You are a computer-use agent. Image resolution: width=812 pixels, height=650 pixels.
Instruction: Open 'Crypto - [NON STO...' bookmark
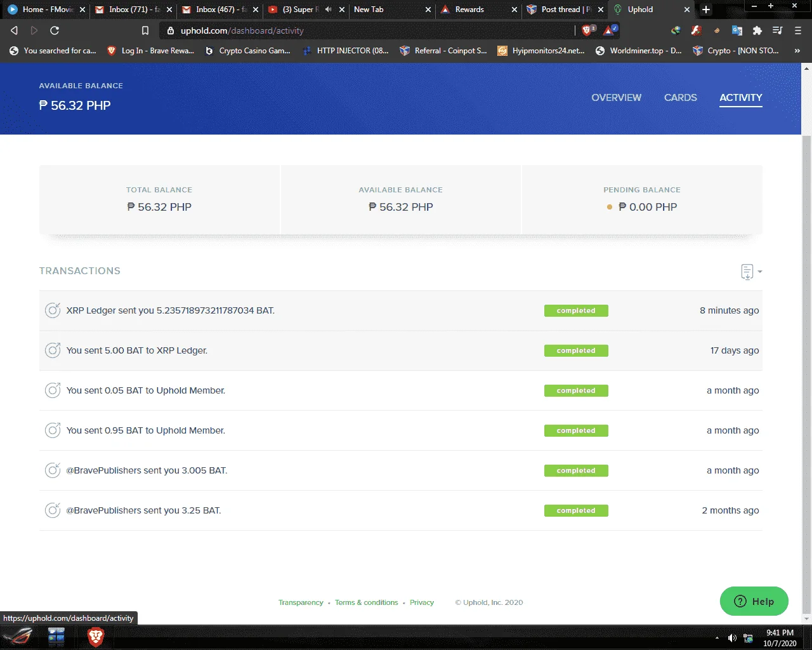tap(737, 51)
